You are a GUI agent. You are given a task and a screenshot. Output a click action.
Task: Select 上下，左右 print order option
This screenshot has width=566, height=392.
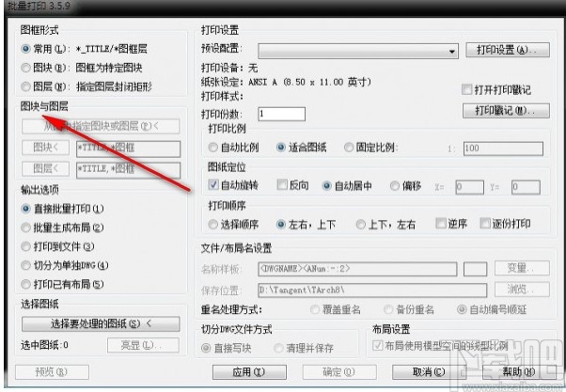click(x=360, y=224)
